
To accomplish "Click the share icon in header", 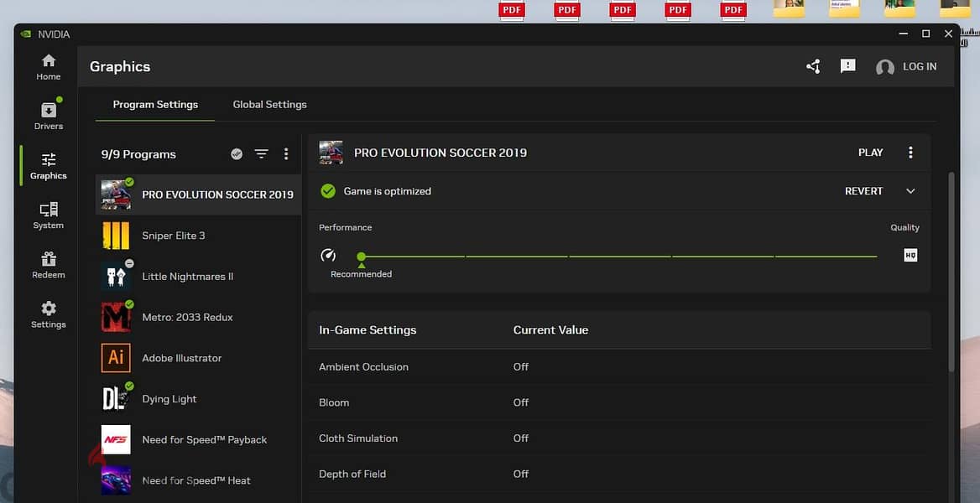I will [x=813, y=66].
